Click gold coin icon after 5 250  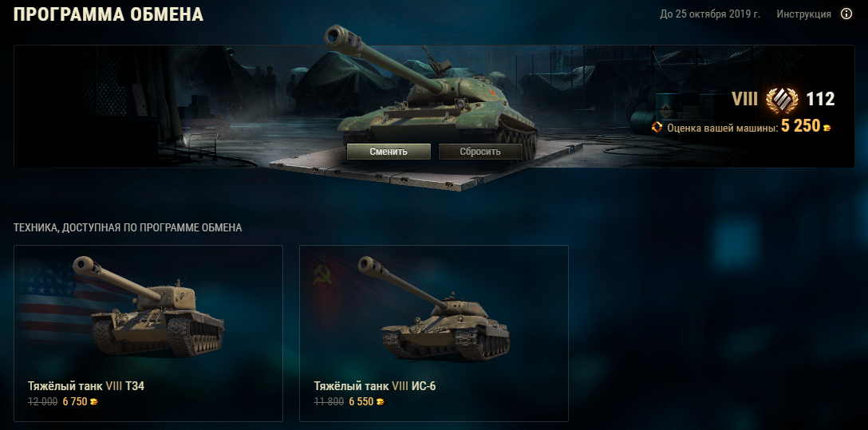[x=827, y=128]
